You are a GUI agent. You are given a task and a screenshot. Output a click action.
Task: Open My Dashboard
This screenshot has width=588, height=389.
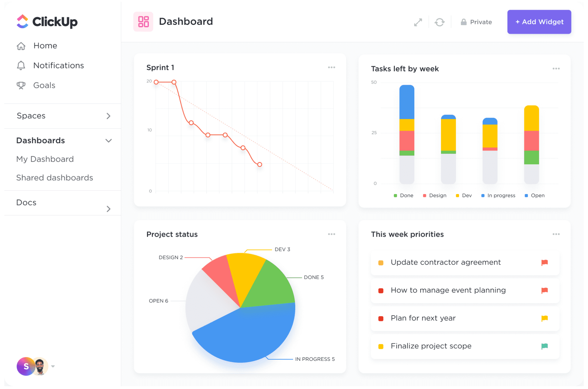[x=45, y=159]
